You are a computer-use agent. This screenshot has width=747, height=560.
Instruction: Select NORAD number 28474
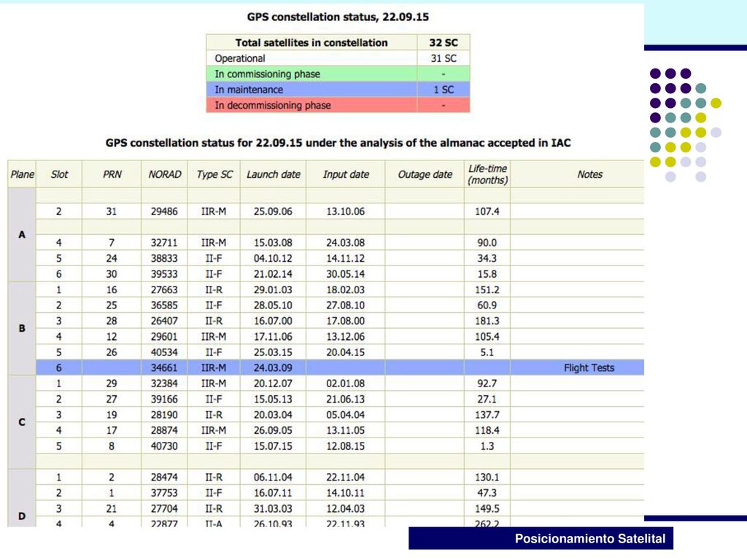[x=164, y=477]
